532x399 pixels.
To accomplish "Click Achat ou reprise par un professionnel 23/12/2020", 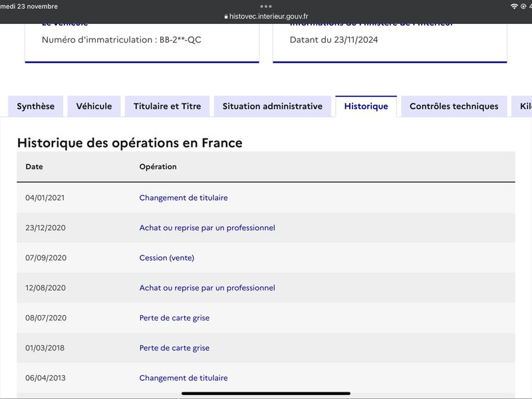I will pos(207,227).
